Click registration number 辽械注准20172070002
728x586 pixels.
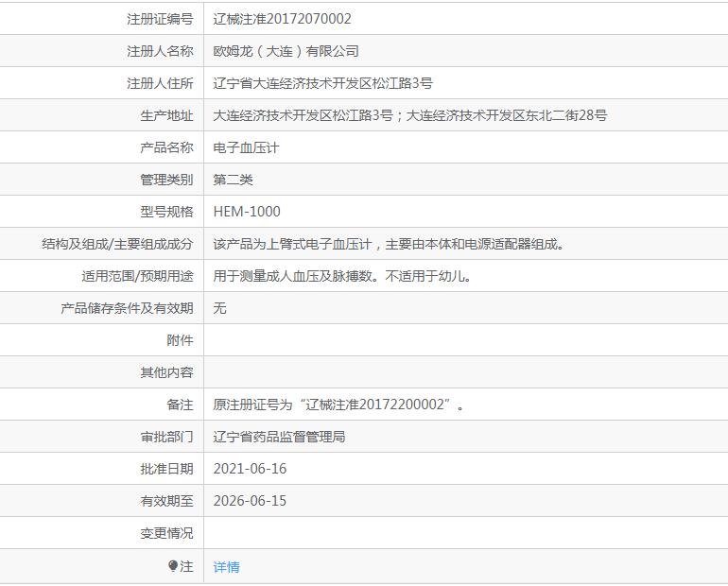pos(283,19)
